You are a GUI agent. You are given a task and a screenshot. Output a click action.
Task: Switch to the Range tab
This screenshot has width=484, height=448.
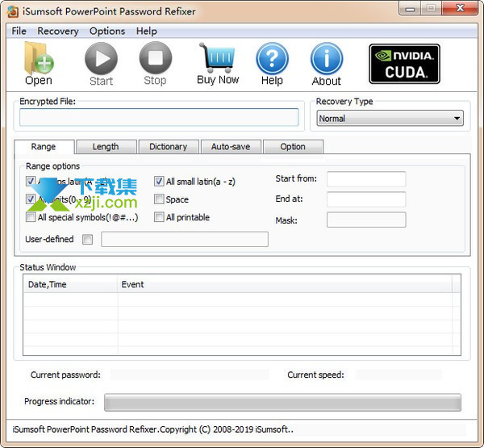[x=44, y=147]
